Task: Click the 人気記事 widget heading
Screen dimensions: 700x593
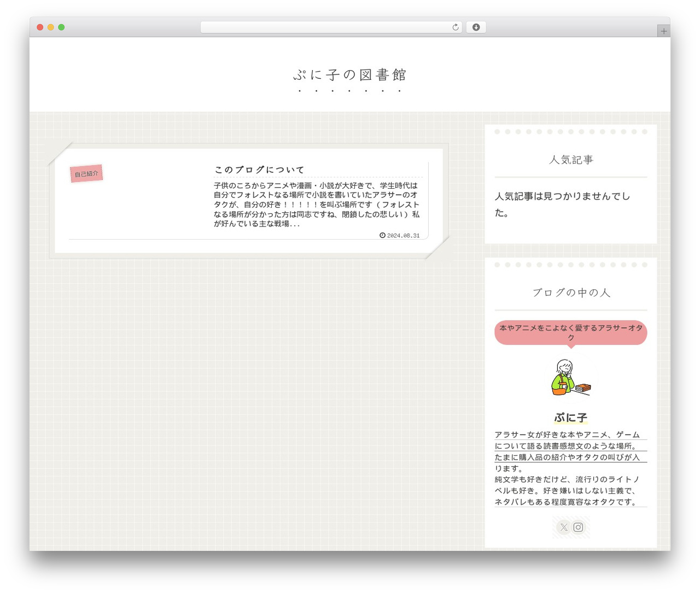Action: pyautogui.click(x=571, y=160)
